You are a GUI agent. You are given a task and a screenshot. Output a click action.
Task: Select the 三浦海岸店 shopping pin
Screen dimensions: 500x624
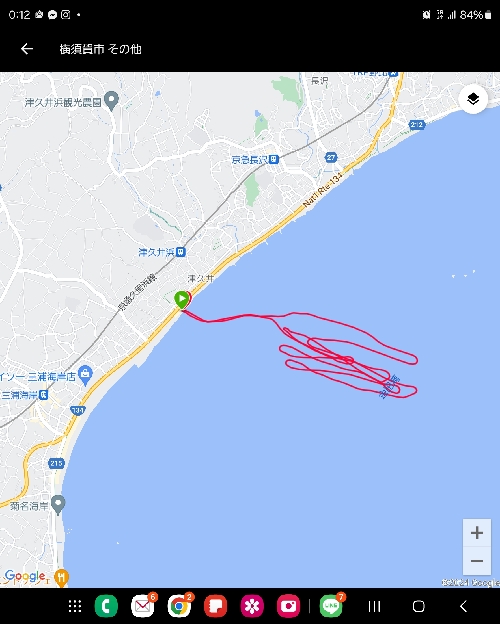(85, 375)
